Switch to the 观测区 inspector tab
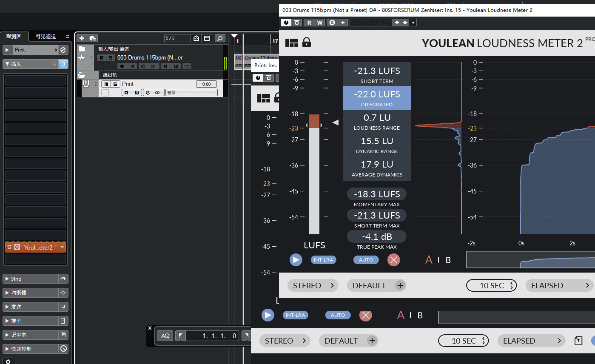 click(14, 36)
